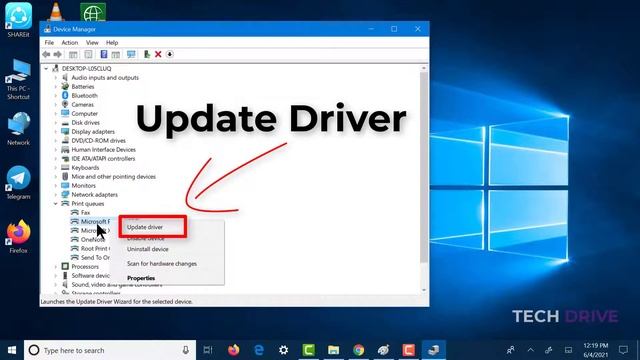This screenshot has height=360, width=640.
Task: Select the Computer tree item
Action: [x=84, y=113]
